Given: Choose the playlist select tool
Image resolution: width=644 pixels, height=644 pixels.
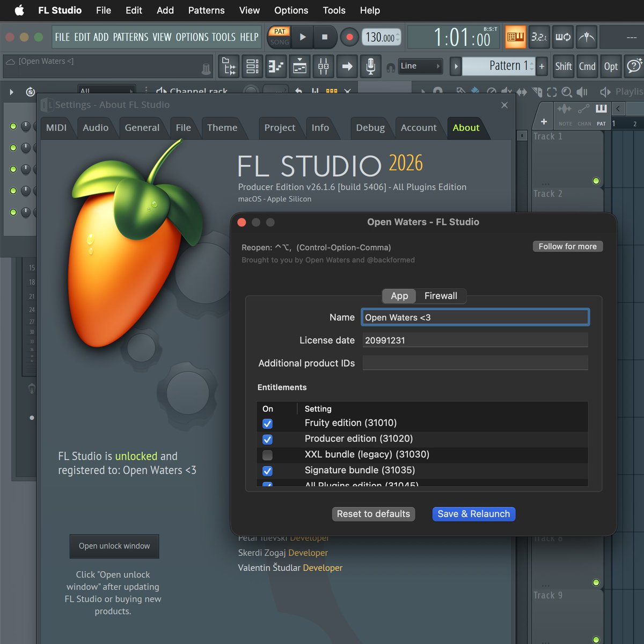Looking at the screenshot, I should [x=552, y=92].
